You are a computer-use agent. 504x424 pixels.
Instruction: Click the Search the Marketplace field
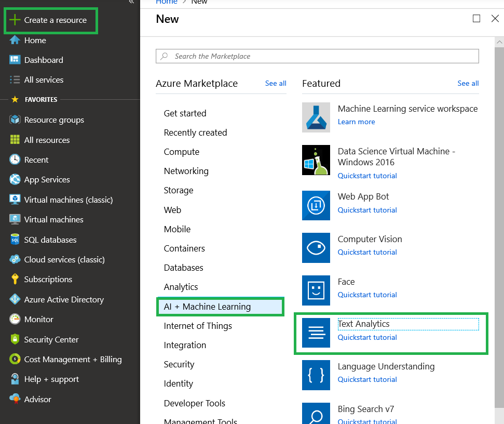click(317, 56)
